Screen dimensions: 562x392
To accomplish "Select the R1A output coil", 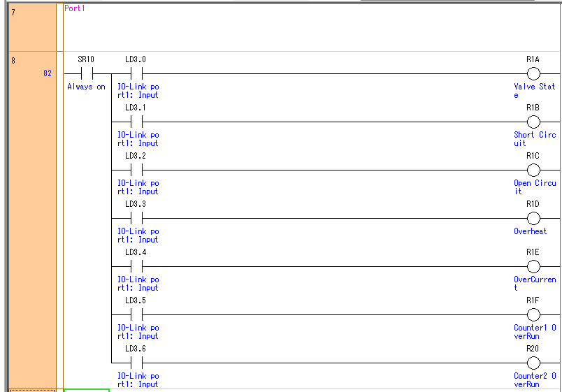I will click(533, 74).
